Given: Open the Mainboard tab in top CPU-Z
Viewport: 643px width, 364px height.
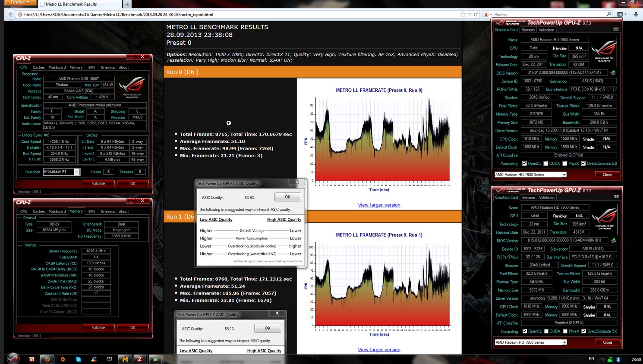Looking at the screenshot, I should (57, 67).
